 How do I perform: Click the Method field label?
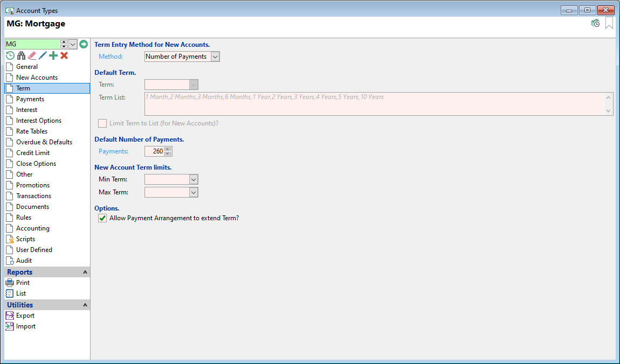click(x=111, y=57)
